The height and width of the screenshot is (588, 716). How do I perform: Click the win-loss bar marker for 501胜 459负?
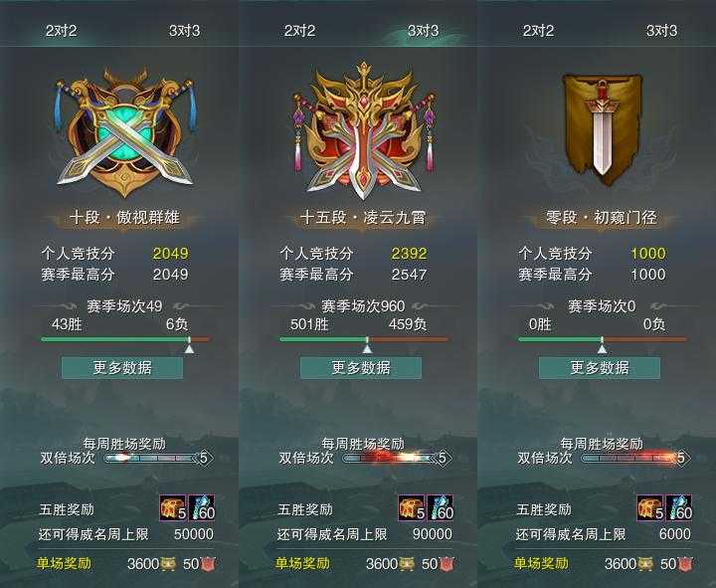tap(367, 345)
